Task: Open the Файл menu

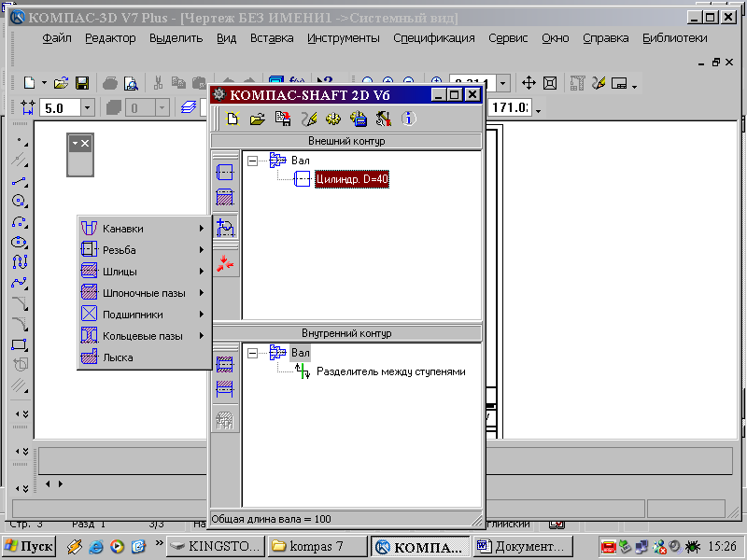Action: pyautogui.click(x=57, y=38)
